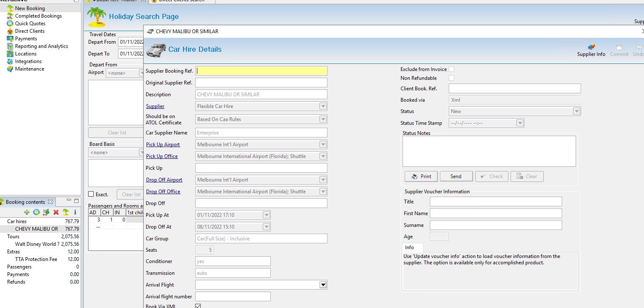Open Maintenance in sidebar
Image resolution: width=644 pixels, height=308 pixels.
tap(29, 69)
